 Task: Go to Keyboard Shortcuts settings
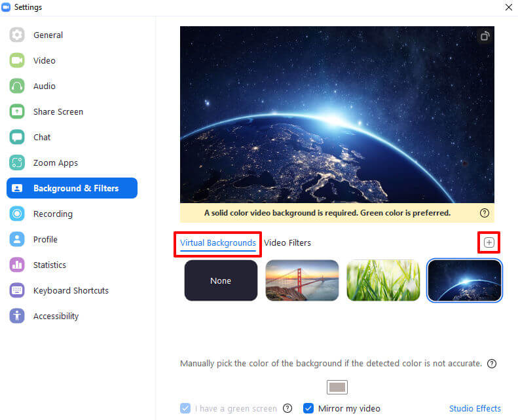tap(71, 290)
